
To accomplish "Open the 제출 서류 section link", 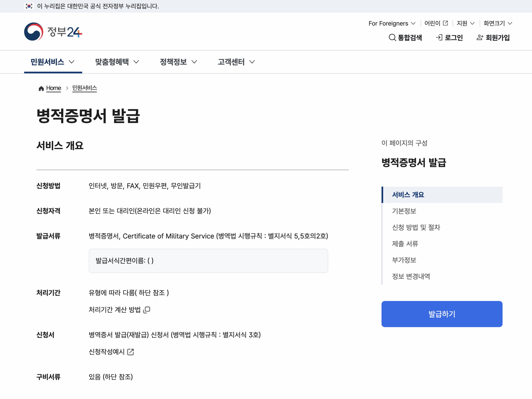I will point(405,244).
